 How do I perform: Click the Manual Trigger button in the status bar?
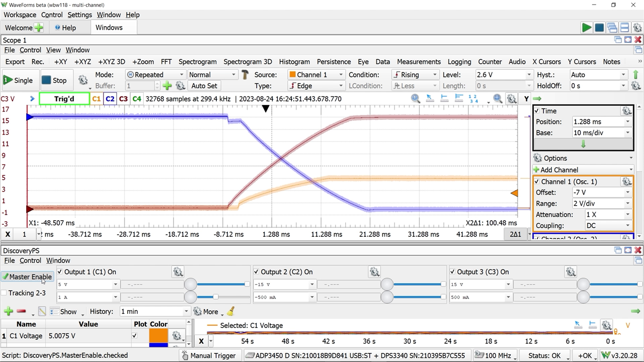pos(208,355)
